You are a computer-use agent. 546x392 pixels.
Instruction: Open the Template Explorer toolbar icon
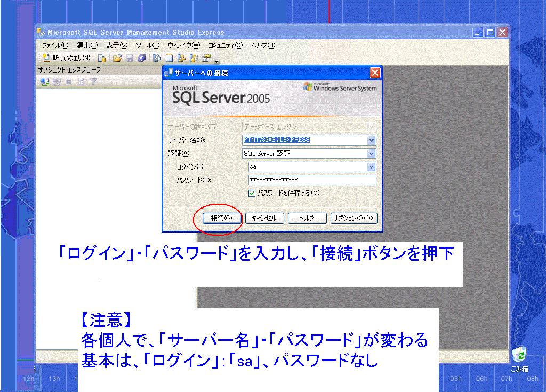[x=194, y=58]
